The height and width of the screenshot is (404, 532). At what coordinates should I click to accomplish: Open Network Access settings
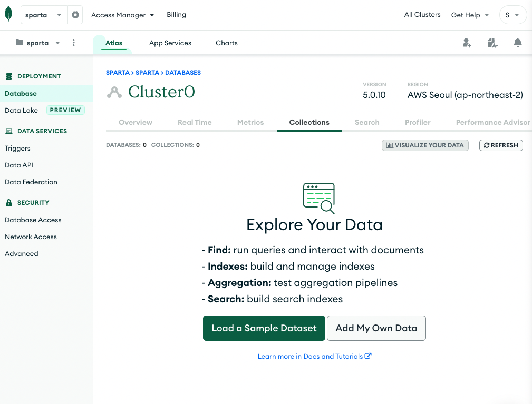point(31,237)
